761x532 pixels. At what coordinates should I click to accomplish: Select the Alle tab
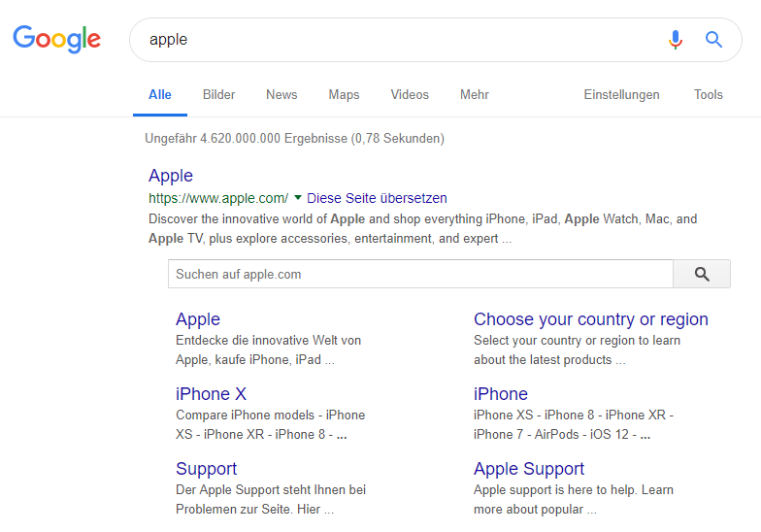coord(159,95)
